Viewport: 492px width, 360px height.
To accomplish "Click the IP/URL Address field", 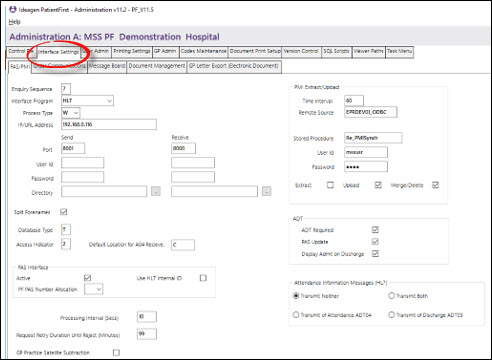I will [x=109, y=125].
